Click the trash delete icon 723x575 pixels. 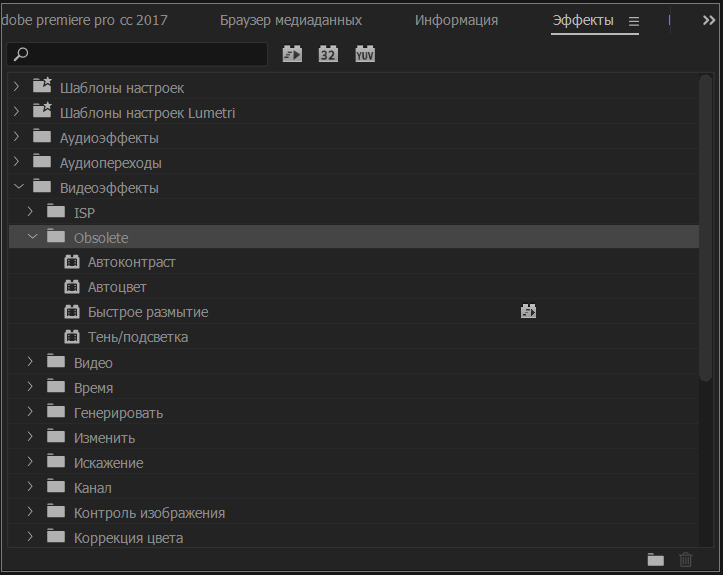coord(686,559)
